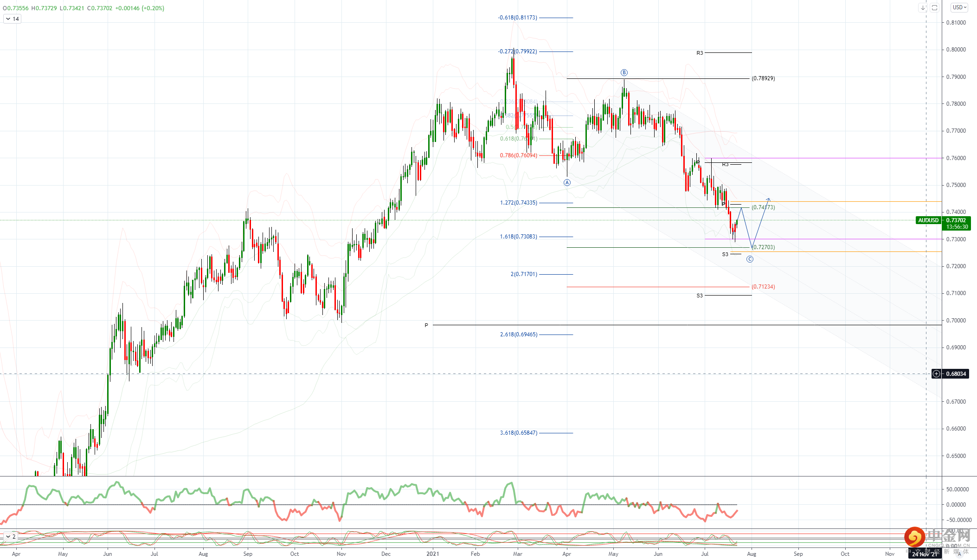This screenshot has width=977, height=560.
Task: Click the 1.618(0.73083) Fibonacci label
Action: (518, 237)
